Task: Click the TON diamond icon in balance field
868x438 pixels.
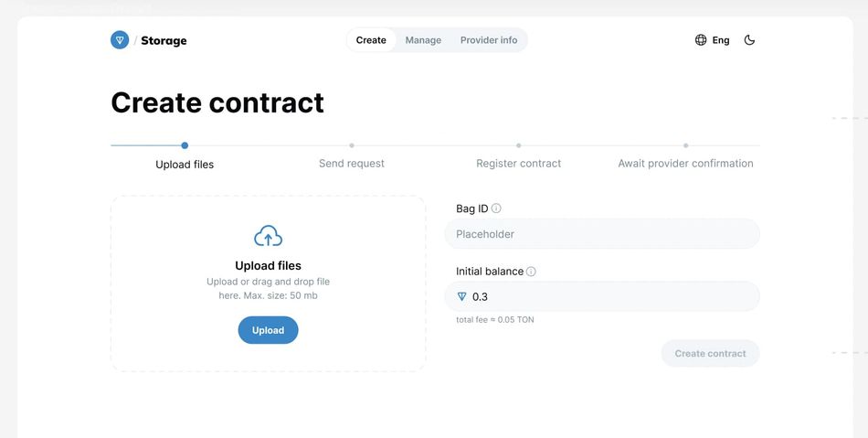Action: pos(461,296)
